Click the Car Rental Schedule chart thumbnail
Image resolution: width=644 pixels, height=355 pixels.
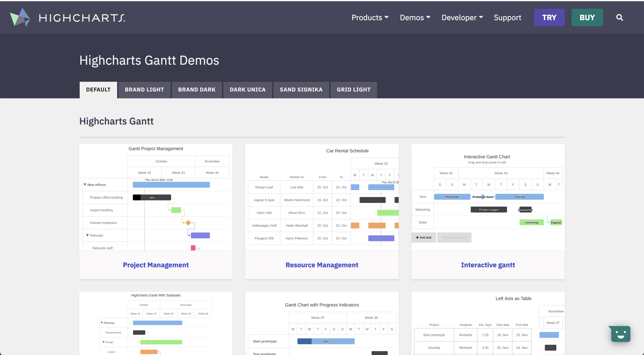[x=322, y=197]
